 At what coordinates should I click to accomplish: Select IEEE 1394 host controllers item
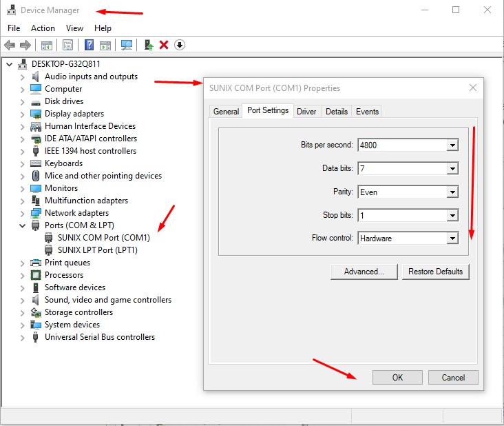(90, 151)
